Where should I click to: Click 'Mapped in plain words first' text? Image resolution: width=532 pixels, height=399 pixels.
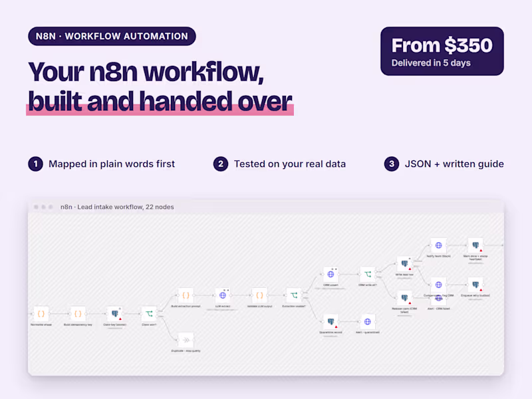coord(112,164)
